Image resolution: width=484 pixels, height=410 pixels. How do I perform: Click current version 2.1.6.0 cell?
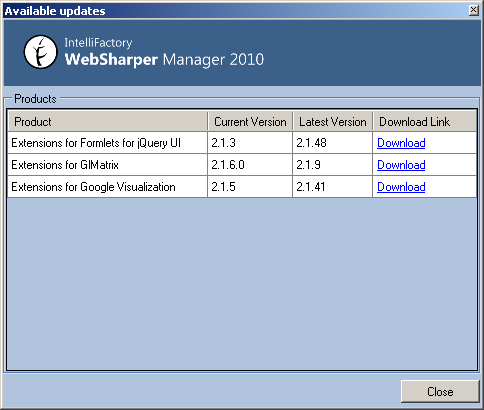coord(250,165)
